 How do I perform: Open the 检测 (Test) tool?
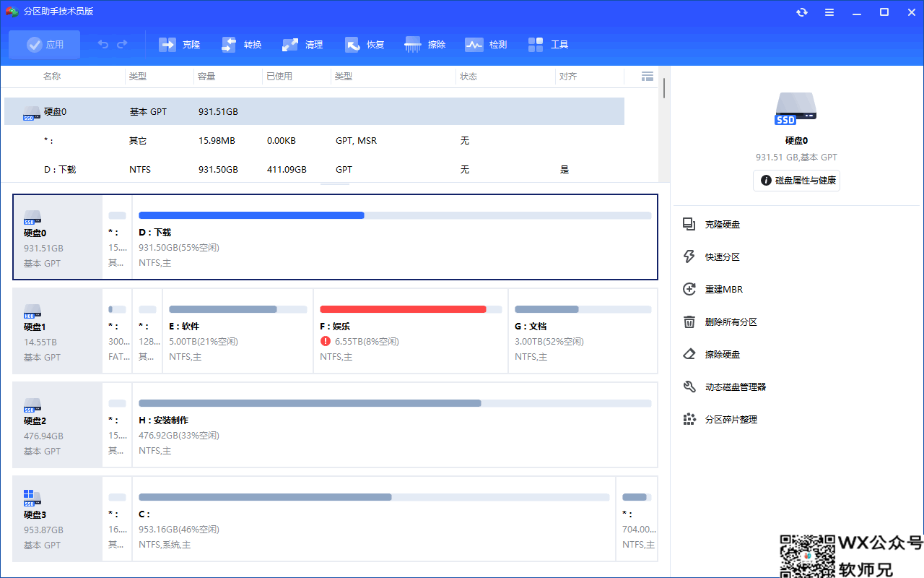click(x=487, y=45)
